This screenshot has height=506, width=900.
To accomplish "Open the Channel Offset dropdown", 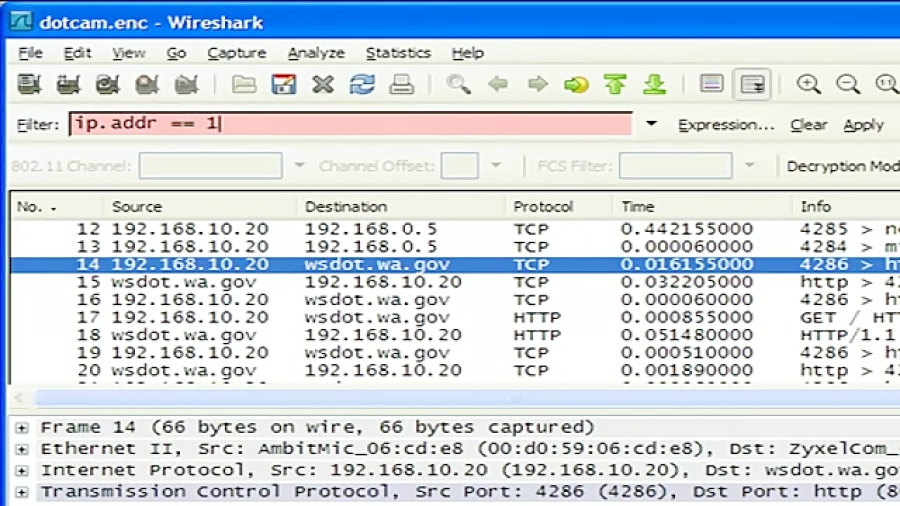I will [x=496, y=165].
